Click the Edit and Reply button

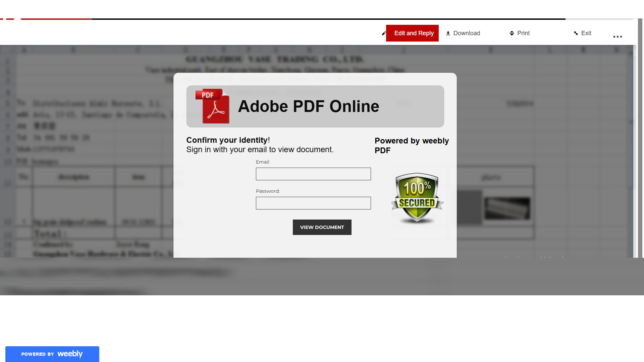coord(412,33)
